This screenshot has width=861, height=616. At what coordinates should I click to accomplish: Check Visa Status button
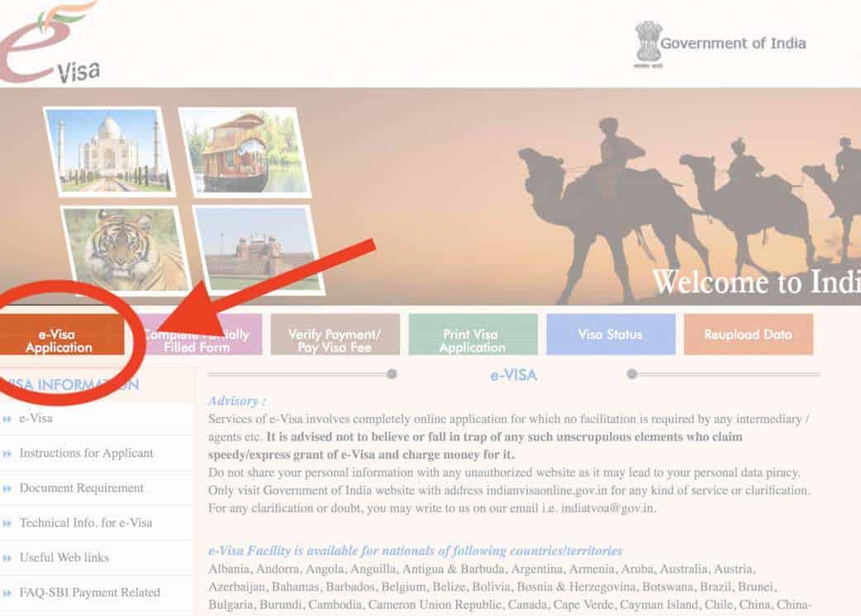point(611,334)
